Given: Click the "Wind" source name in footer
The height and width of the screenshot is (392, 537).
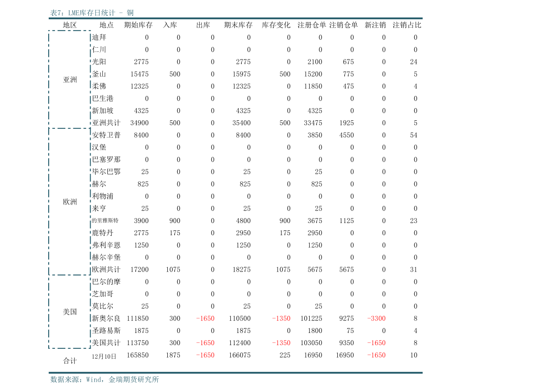Looking at the screenshot, I should coord(94,380).
